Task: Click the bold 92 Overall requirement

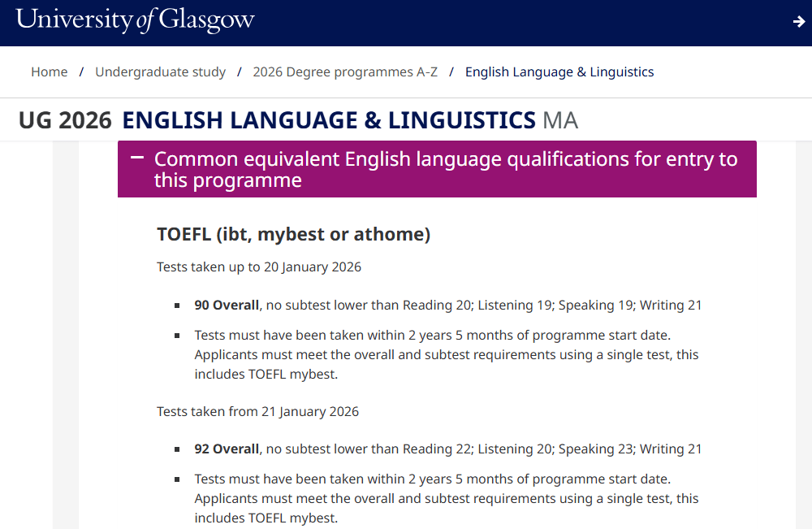Action: (227, 449)
